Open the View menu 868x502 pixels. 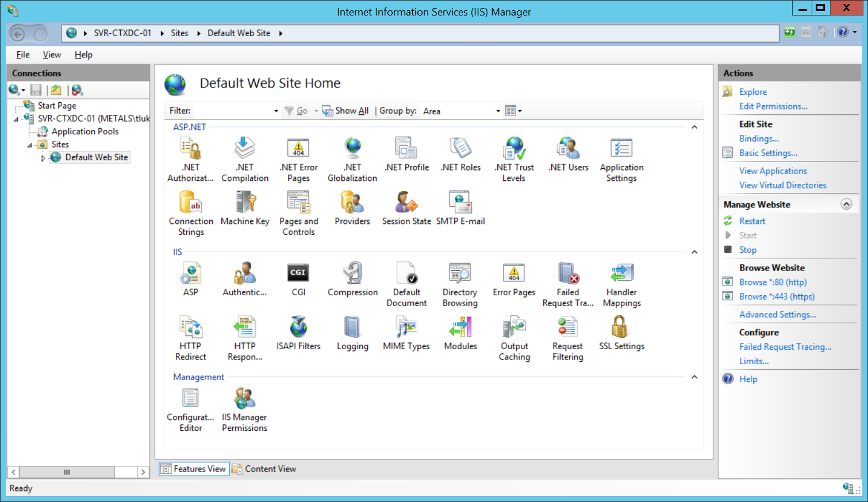[52, 55]
